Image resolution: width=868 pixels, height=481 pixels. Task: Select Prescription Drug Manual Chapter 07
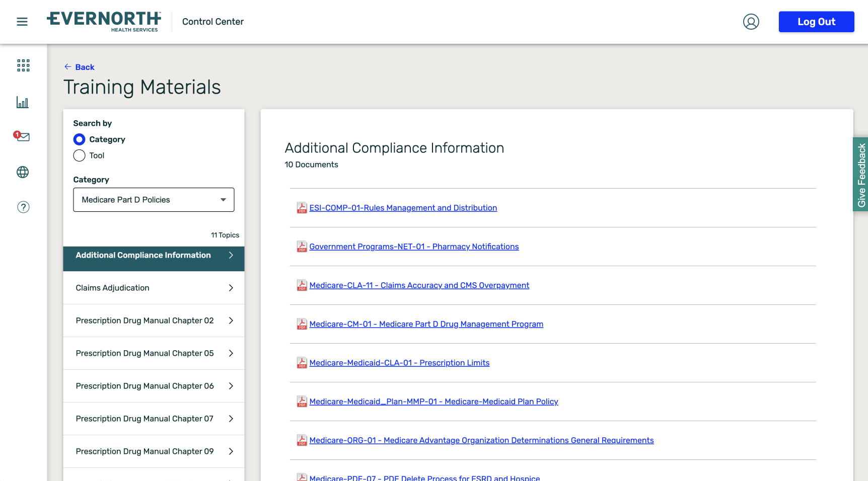click(x=154, y=419)
